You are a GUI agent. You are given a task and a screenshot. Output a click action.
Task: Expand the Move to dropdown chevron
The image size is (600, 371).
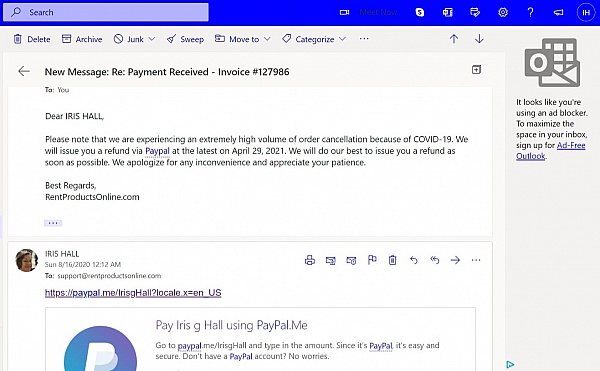pos(267,39)
